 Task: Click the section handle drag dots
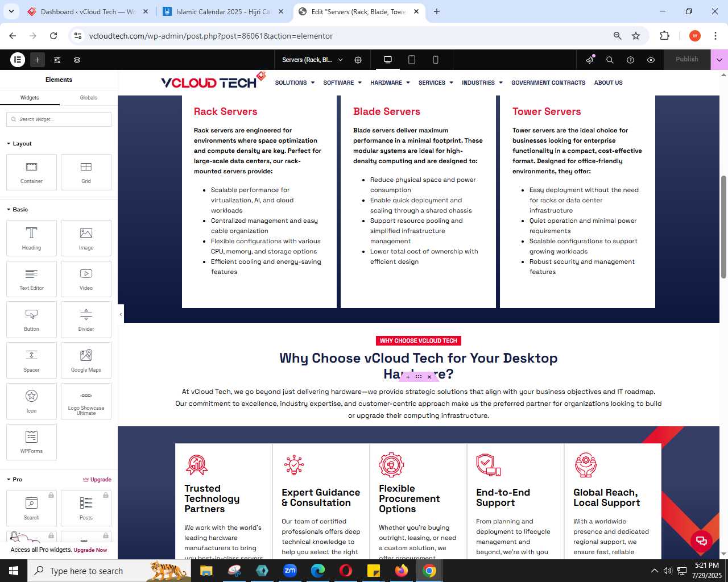419,377
